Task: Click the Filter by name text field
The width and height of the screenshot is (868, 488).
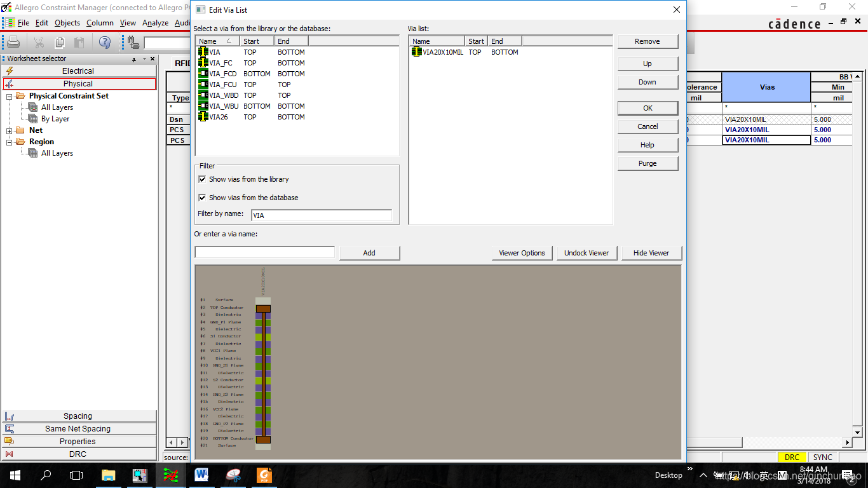Action: [x=321, y=215]
